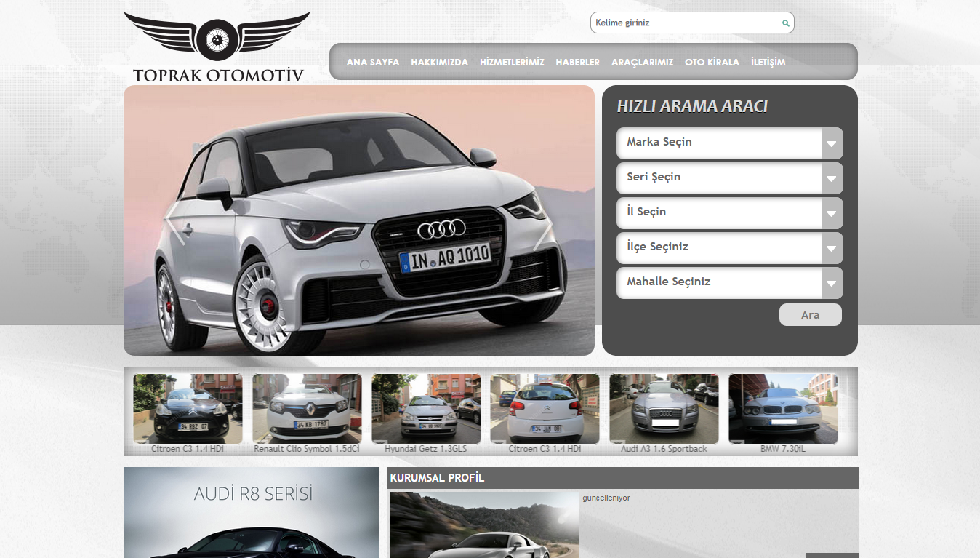Select HİZMETLERİMİZ in the navigation bar

[512, 63]
